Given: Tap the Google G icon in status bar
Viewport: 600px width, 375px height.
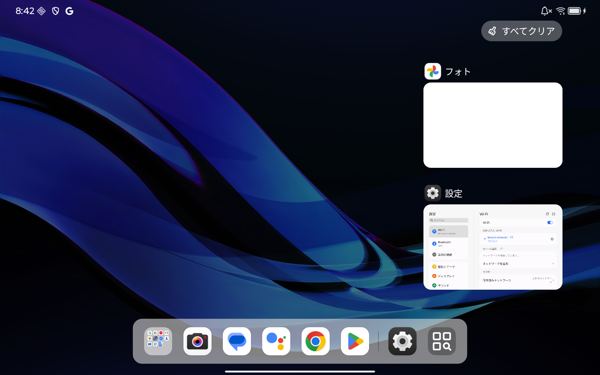Looking at the screenshot, I should [x=69, y=11].
